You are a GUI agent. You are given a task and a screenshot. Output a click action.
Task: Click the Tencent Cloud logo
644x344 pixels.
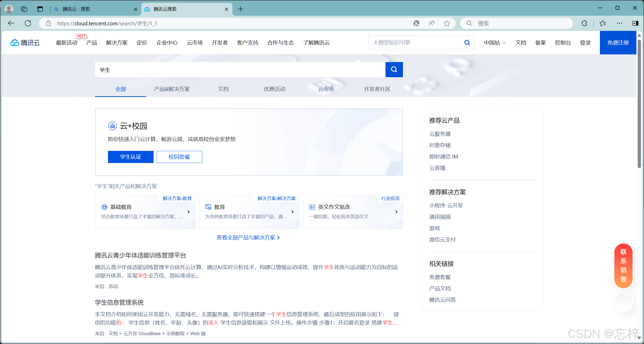click(x=25, y=43)
